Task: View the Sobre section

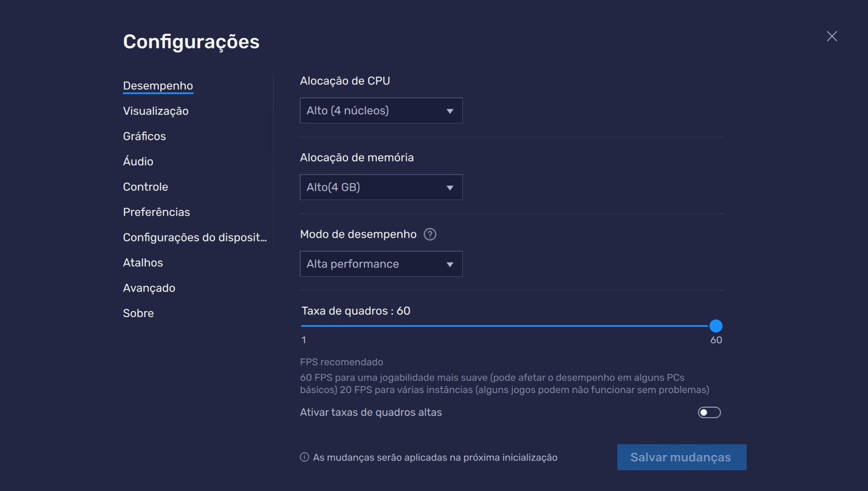Action: 138,313
